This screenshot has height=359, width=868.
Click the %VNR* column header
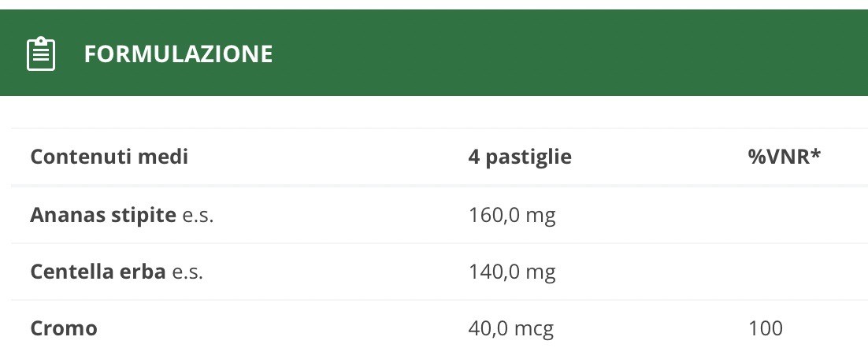784,157
